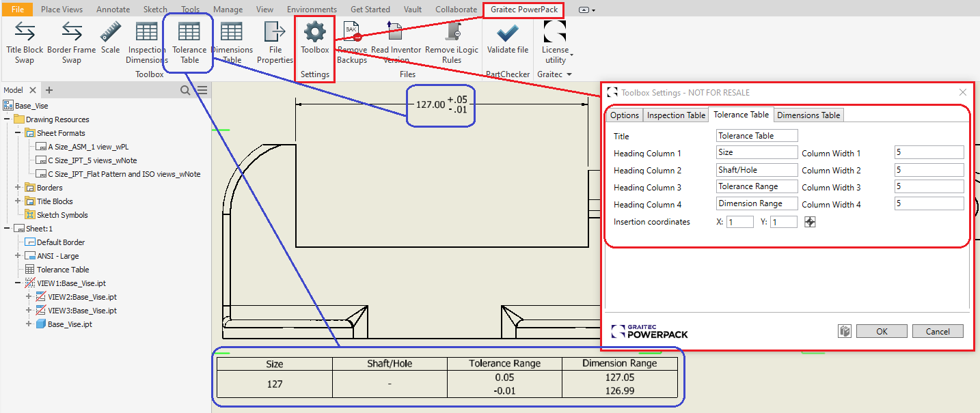Open the Manage ribbon tab

(228, 10)
